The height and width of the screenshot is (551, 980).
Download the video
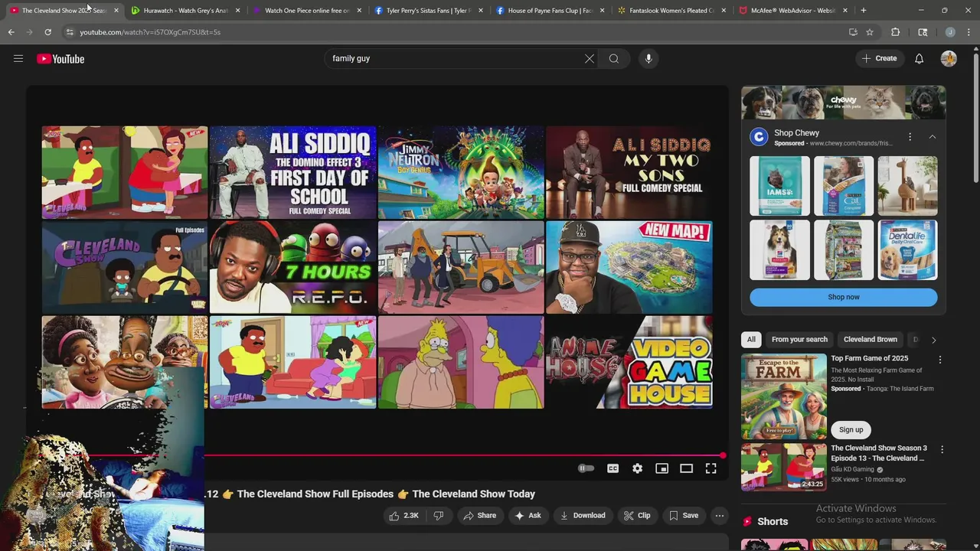tap(583, 516)
